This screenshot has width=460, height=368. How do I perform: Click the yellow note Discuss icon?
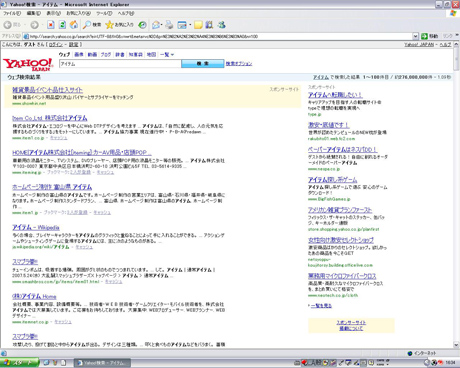click(x=198, y=25)
